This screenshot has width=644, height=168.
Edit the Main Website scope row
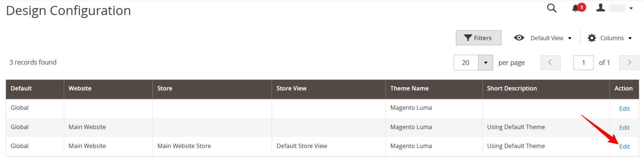pos(624,128)
